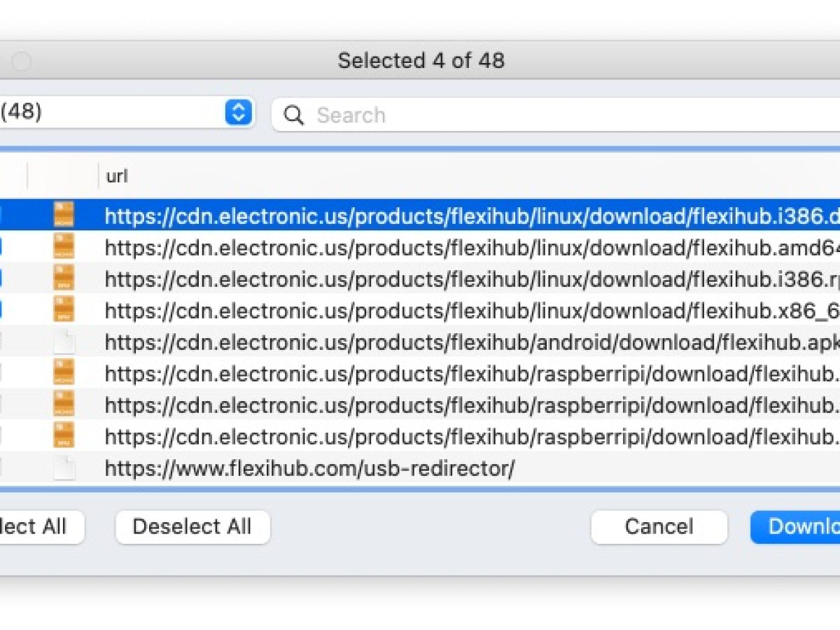840x630 pixels.
Task: Open the (48) filter dropdown
Action: coord(237,112)
